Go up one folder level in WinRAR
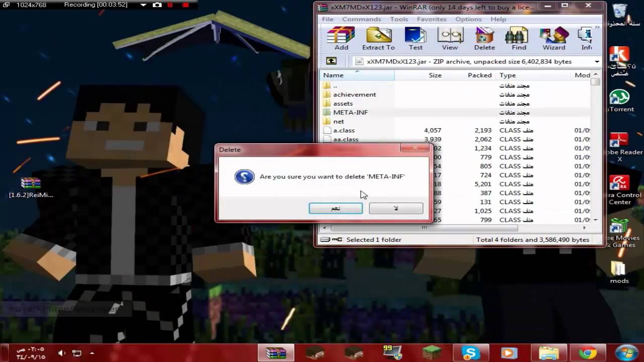The image size is (644, 362). (331, 61)
